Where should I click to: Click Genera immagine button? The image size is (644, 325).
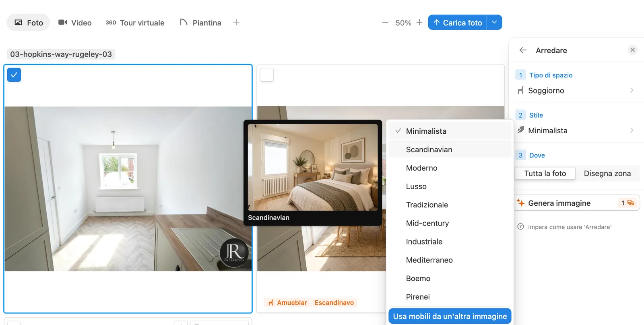point(577,203)
